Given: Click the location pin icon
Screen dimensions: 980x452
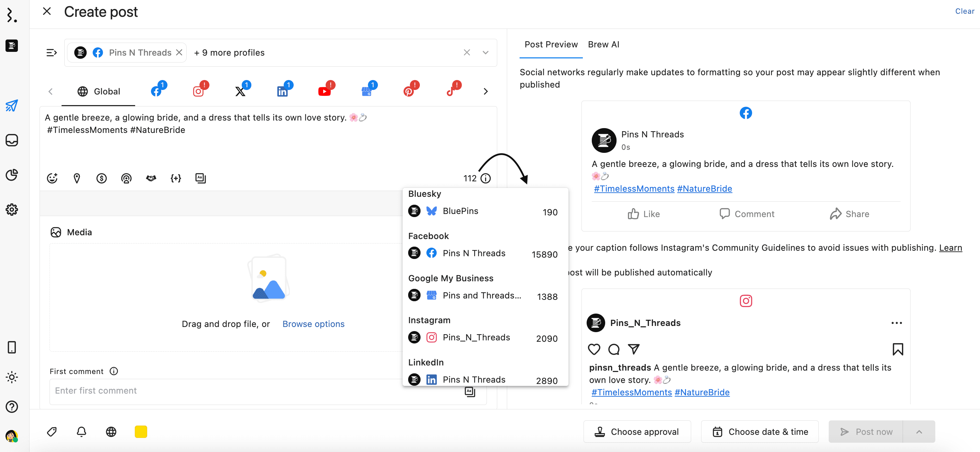Looking at the screenshot, I should pos(77,178).
